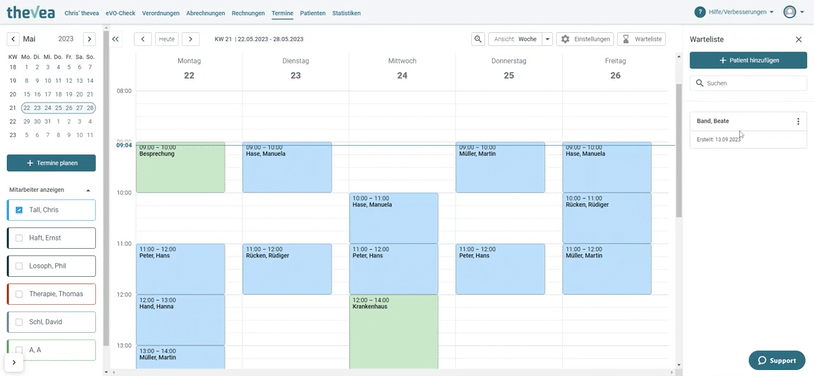Open Einstellungen with the gear icon
Viewport: 814px width, 376px height.
[x=585, y=39]
